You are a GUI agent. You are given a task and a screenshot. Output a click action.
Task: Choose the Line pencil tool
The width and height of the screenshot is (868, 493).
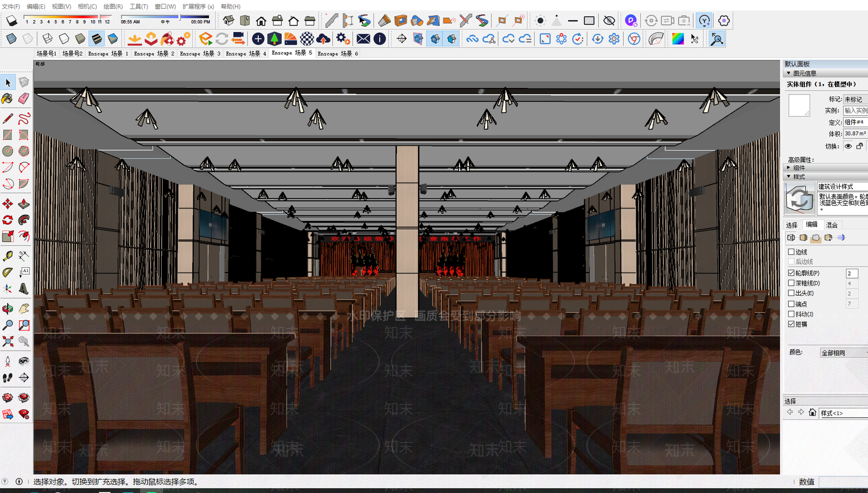point(8,118)
